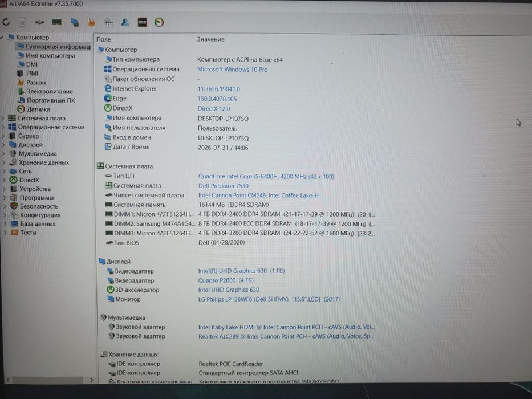Select DESKTOP-LP1075Q computer name value
532x399 pixels.
click(224, 119)
